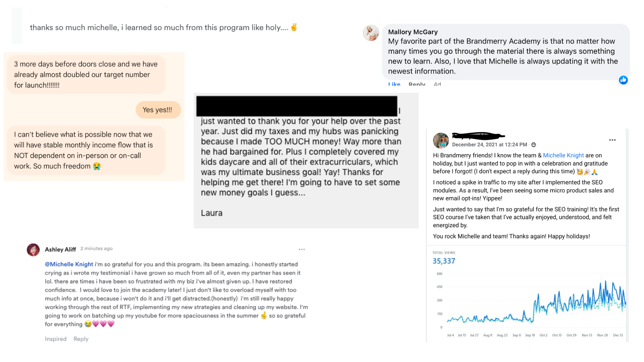Open the Mallory McGary name link

coord(413,32)
